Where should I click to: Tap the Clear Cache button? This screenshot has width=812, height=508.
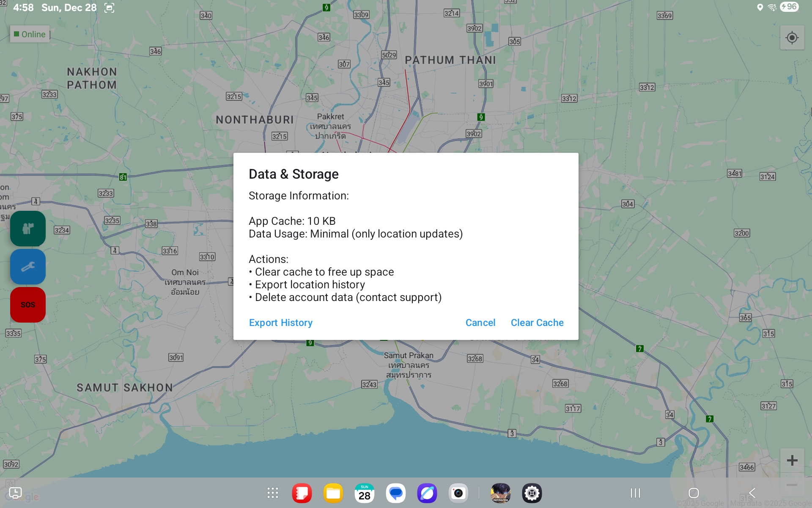tap(537, 323)
